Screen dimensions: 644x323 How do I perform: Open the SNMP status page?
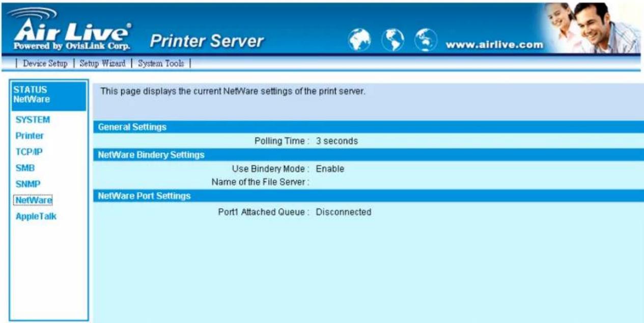(x=28, y=184)
